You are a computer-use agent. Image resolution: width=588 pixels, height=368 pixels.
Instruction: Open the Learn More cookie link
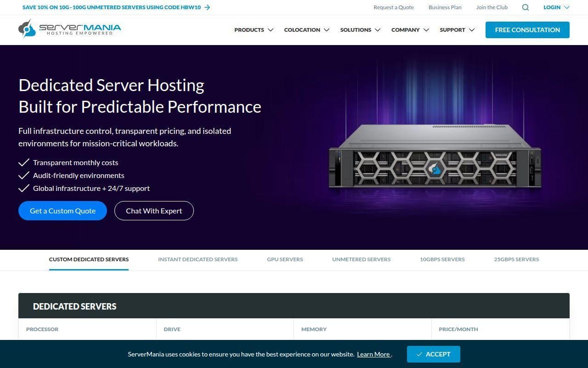(374, 354)
